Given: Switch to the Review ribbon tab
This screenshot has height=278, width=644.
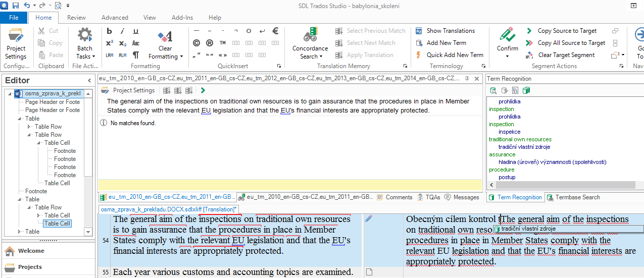Looking at the screenshot, I should [x=76, y=18].
